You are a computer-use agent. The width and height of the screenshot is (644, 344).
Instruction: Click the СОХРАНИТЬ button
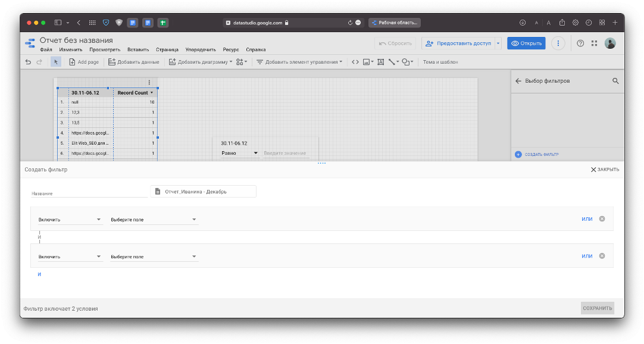tap(597, 308)
